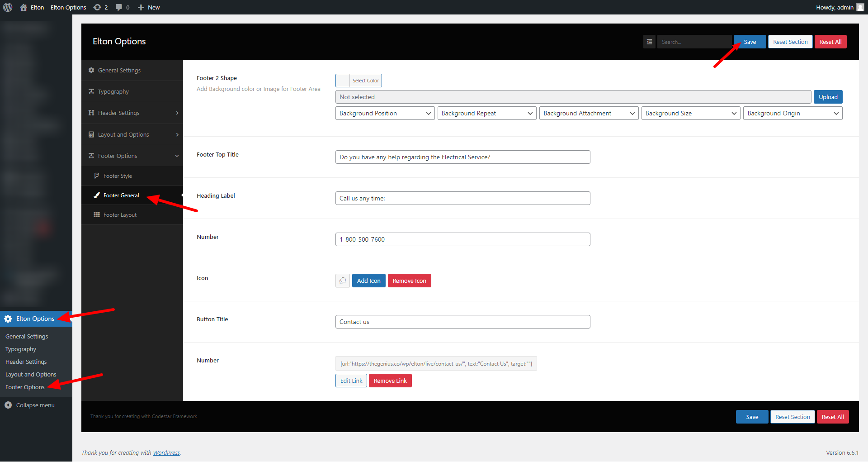Open the WordPress footer link
The height and width of the screenshot is (462, 868).
pyautogui.click(x=166, y=452)
